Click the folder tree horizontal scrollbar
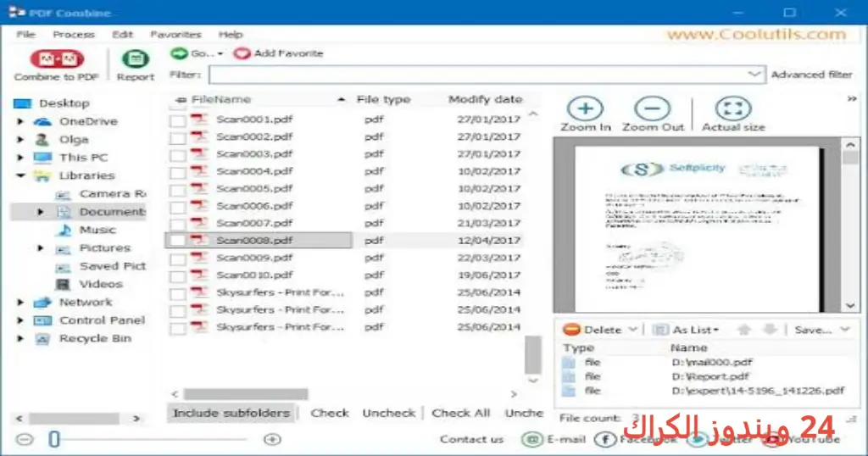 click(x=74, y=419)
